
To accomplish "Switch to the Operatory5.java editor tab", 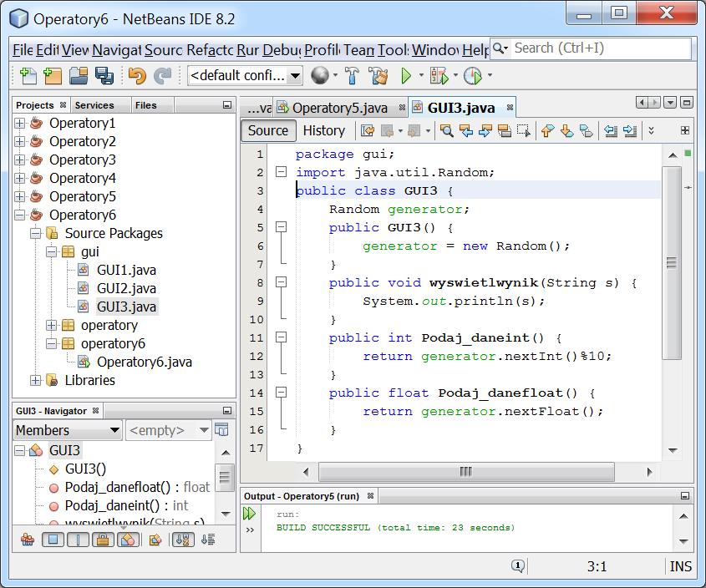I will 340,108.
